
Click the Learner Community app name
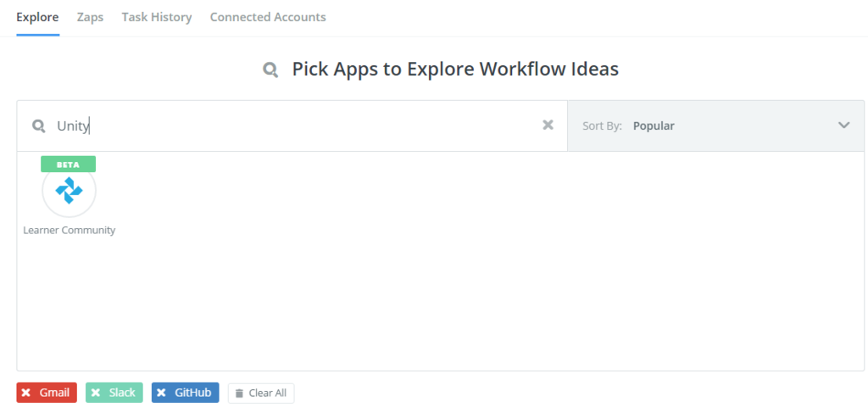[69, 230]
